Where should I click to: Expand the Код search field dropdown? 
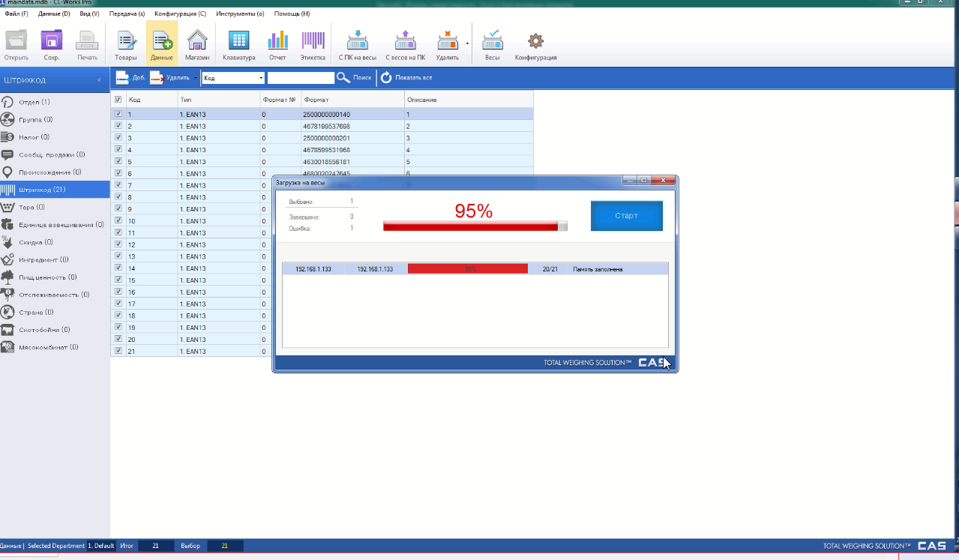(x=261, y=78)
